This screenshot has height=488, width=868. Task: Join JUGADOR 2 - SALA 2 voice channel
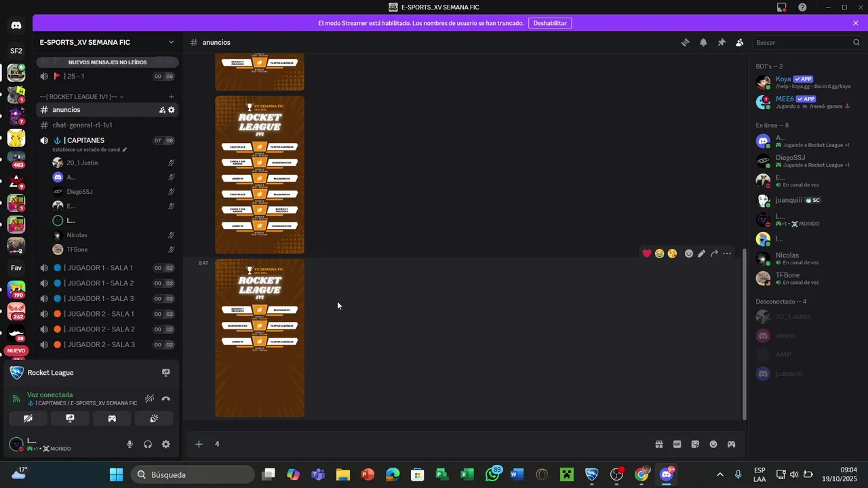coord(106,329)
